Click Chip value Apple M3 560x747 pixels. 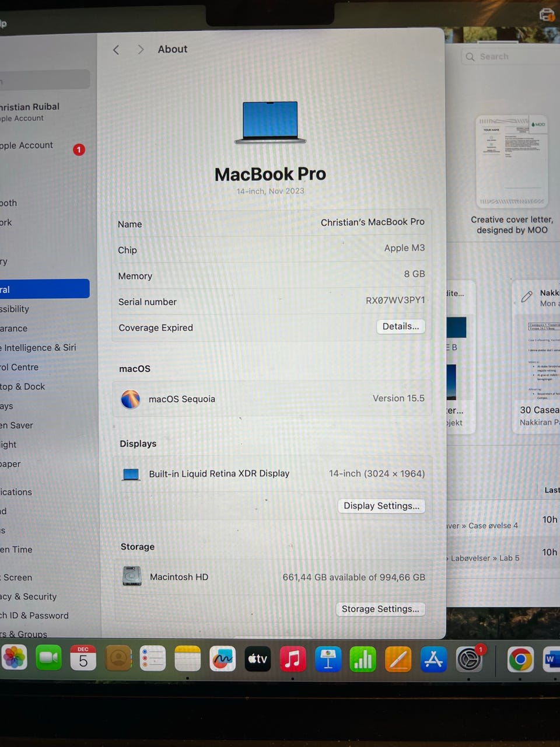[404, 248]
